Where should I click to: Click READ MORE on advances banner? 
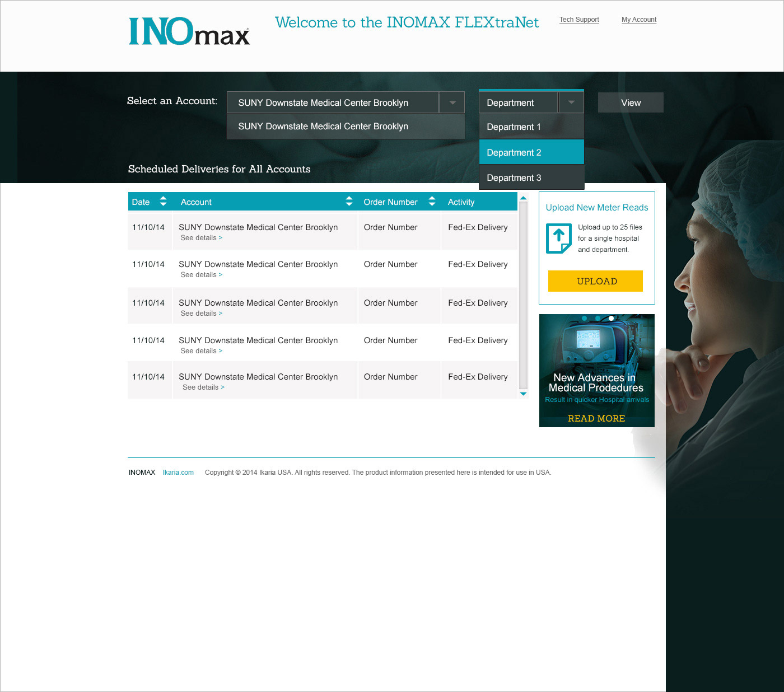click(596, 418)
